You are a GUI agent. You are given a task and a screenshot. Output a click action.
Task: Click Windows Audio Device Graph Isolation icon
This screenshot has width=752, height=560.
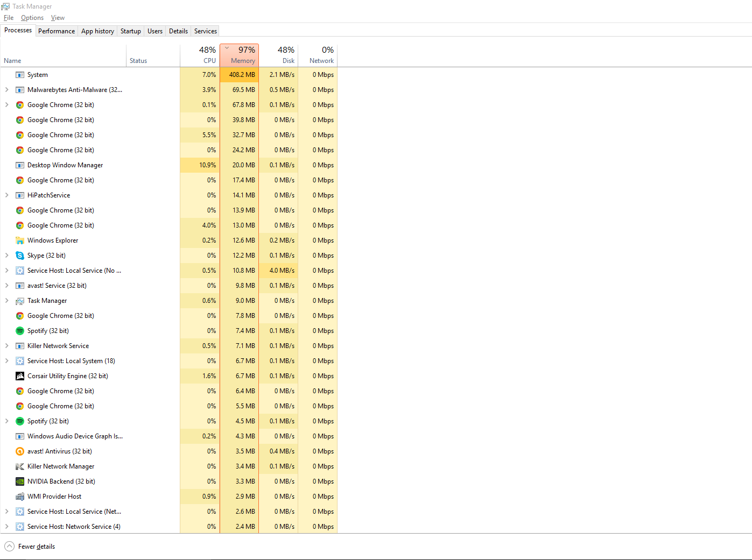(x=20, y=436)
